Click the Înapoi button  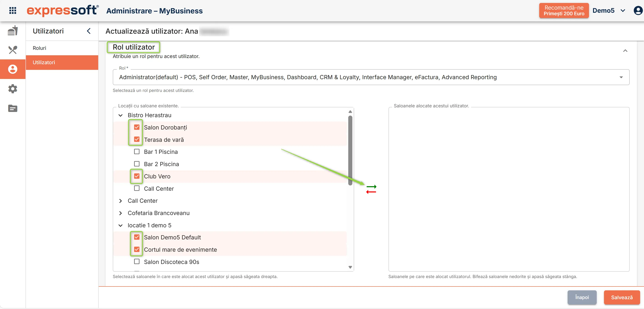click(582, 297)
